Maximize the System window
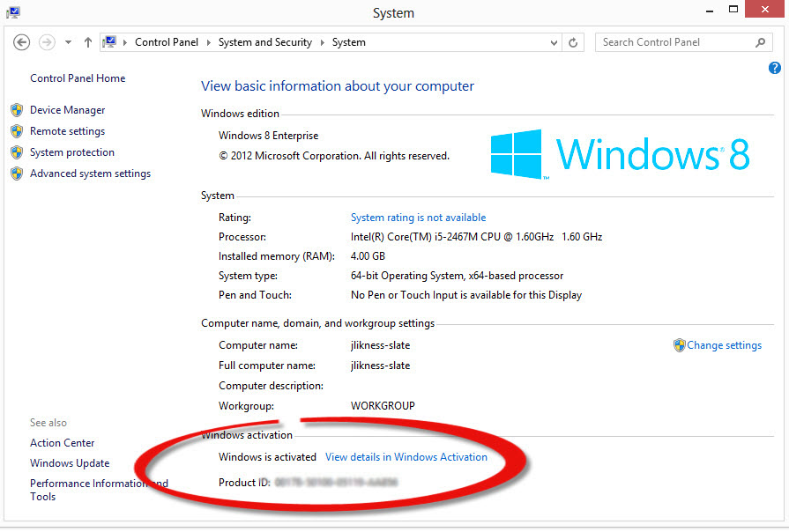The width and height of the screenshot is (789, 532). [x=733, y=9]
